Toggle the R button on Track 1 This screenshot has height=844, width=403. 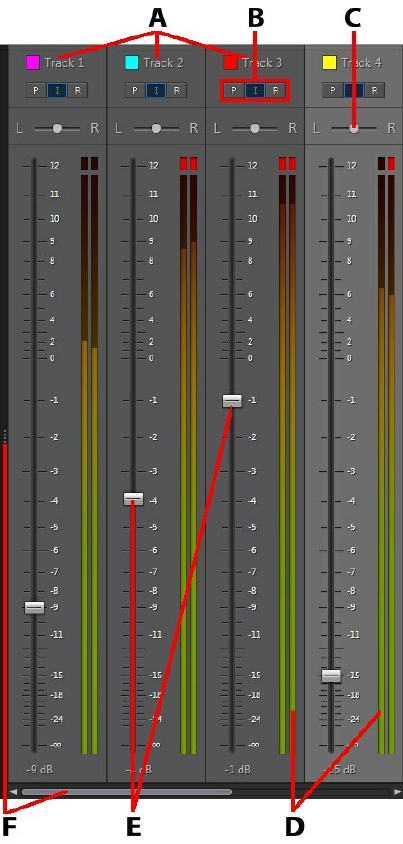tap(77, 90)
